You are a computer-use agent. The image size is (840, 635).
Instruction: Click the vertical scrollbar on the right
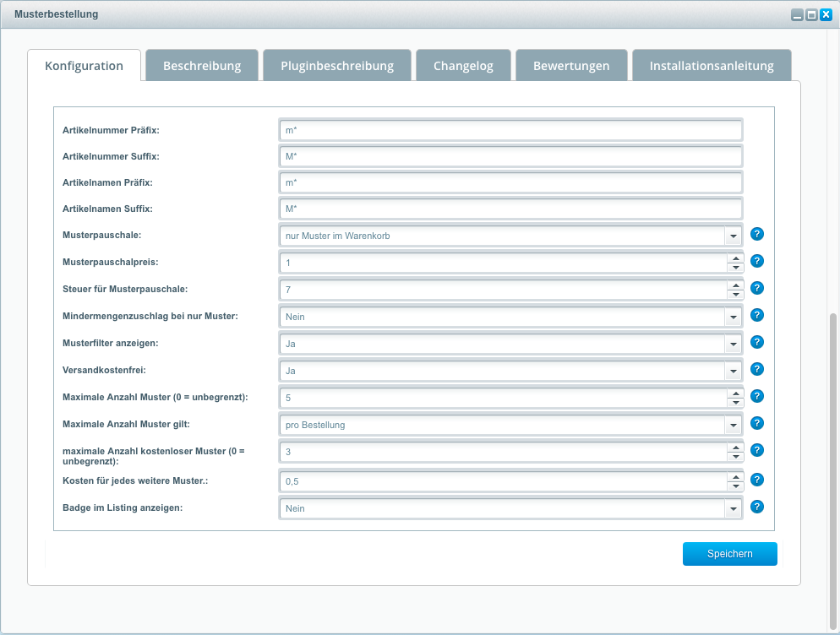coord(834,464)
